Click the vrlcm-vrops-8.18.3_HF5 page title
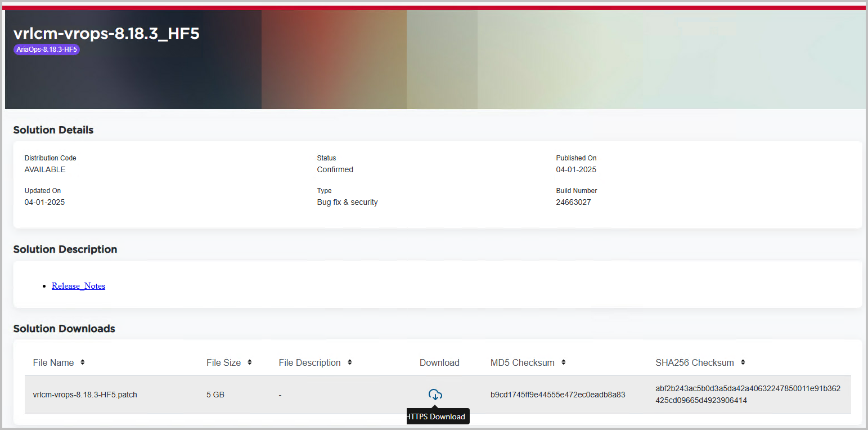This screenshot has height=430, width=868. tap(106, 33)
